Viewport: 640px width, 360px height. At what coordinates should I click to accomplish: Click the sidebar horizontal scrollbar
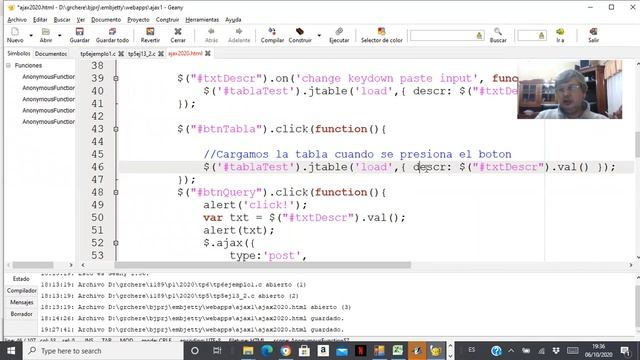coord(33,265)
